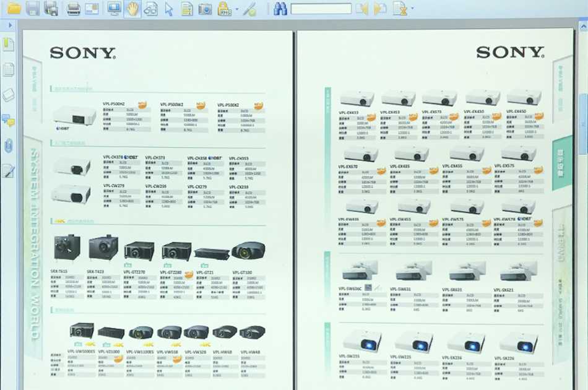Click the binoculars Find icon

[x=280, y=9]
